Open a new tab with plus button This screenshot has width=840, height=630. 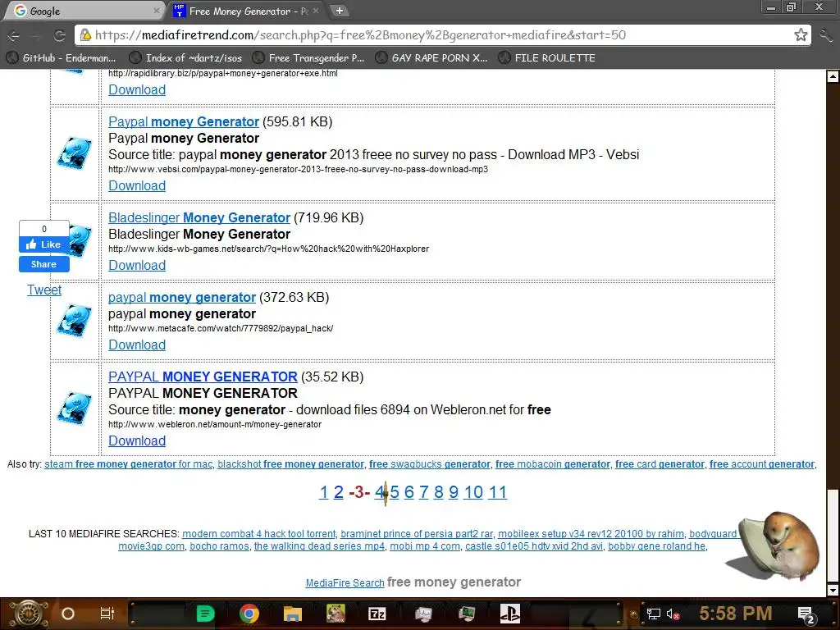point(339,11)
